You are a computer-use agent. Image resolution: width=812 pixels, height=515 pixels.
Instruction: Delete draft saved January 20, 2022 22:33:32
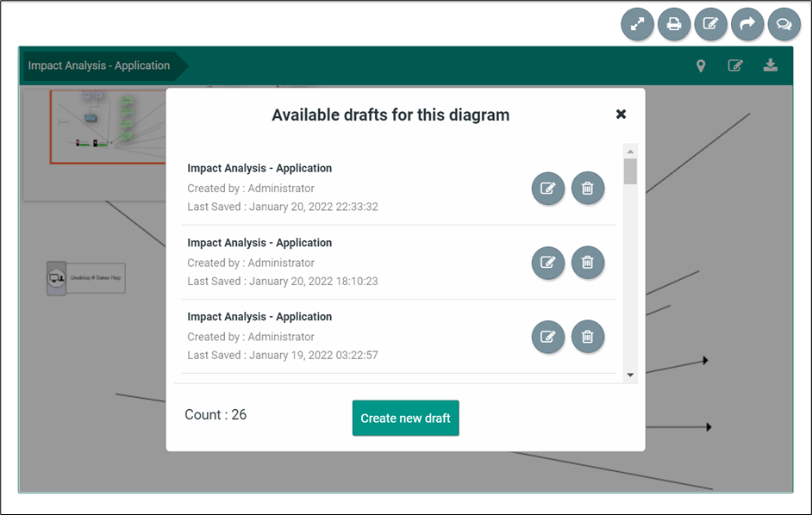[588, 188]
